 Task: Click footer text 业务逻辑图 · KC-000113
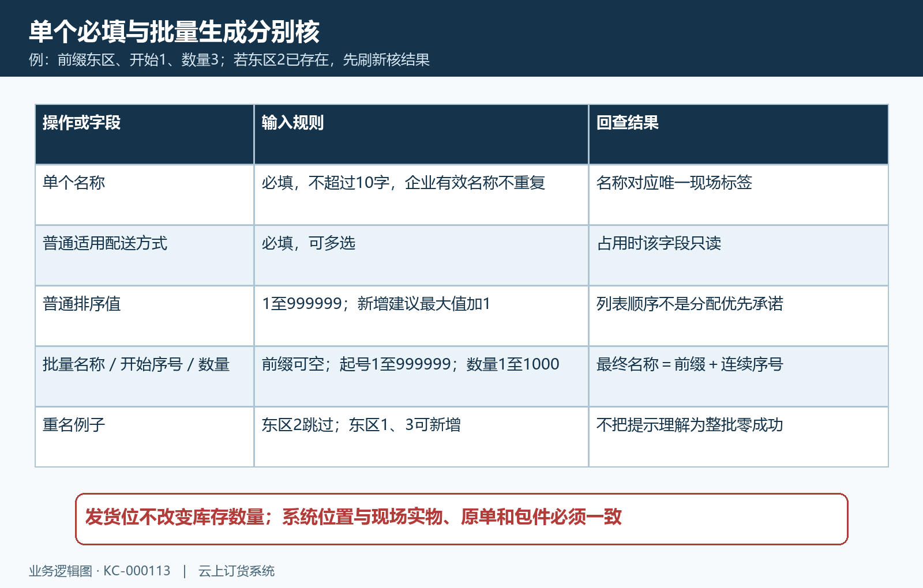100,571
